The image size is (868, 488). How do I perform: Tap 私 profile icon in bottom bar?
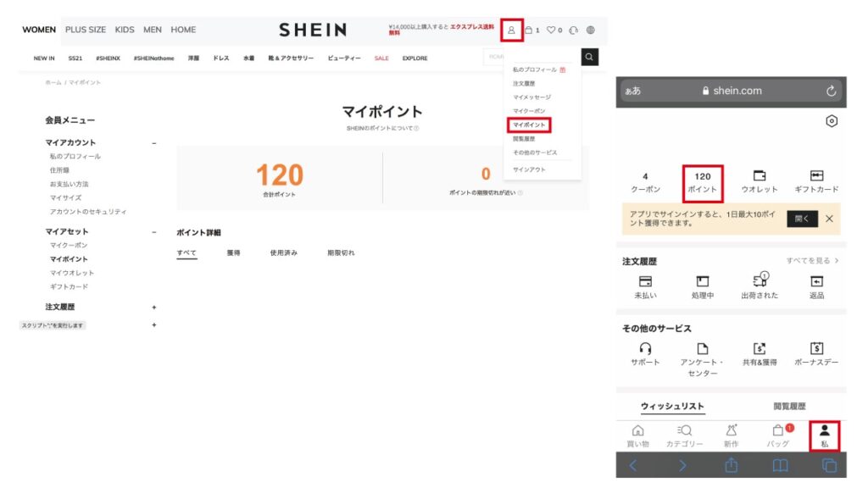[x=825, y=430]
